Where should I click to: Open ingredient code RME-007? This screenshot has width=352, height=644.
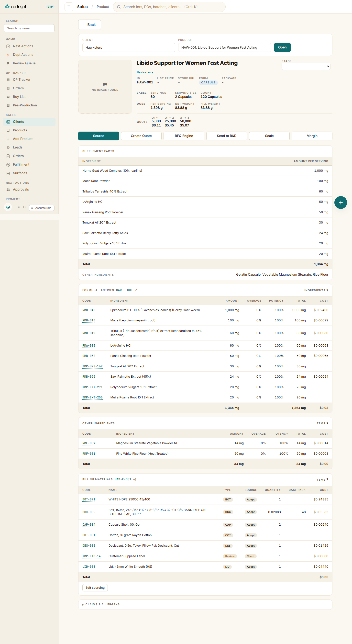point(89,443)
